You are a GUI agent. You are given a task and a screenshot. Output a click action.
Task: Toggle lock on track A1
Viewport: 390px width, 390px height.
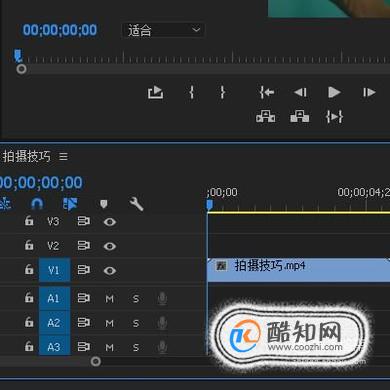pos(29,298)
